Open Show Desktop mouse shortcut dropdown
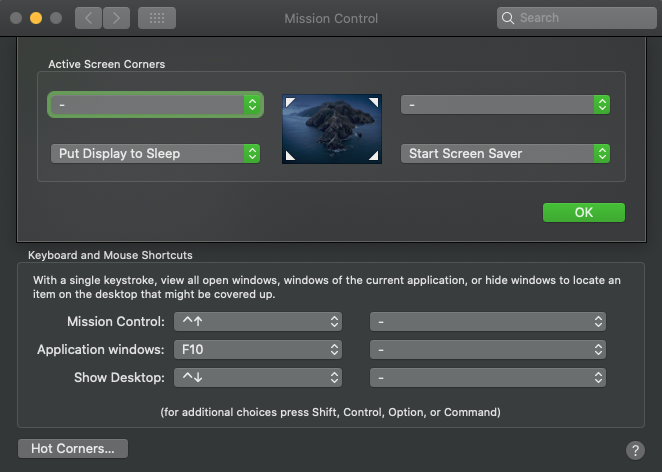 tap(488, 377)
